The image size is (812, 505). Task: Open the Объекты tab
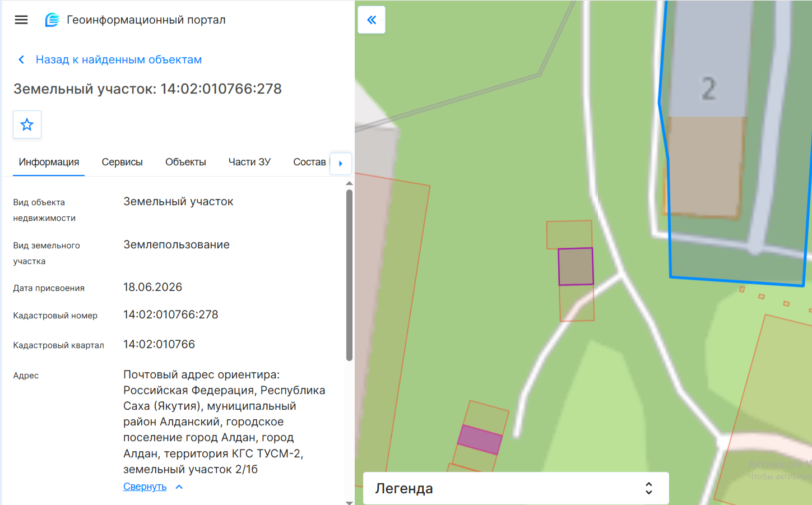tap(185, 162)
